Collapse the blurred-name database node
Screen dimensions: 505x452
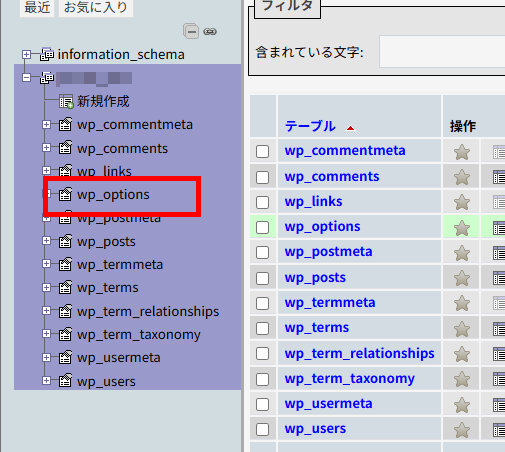click(26, 78)
